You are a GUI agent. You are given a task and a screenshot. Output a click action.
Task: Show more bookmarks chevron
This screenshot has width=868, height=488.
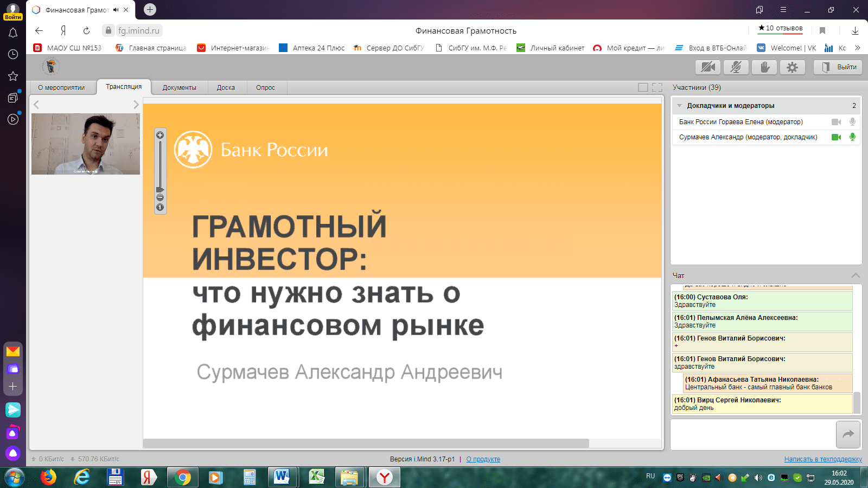(x=858, y=48)
